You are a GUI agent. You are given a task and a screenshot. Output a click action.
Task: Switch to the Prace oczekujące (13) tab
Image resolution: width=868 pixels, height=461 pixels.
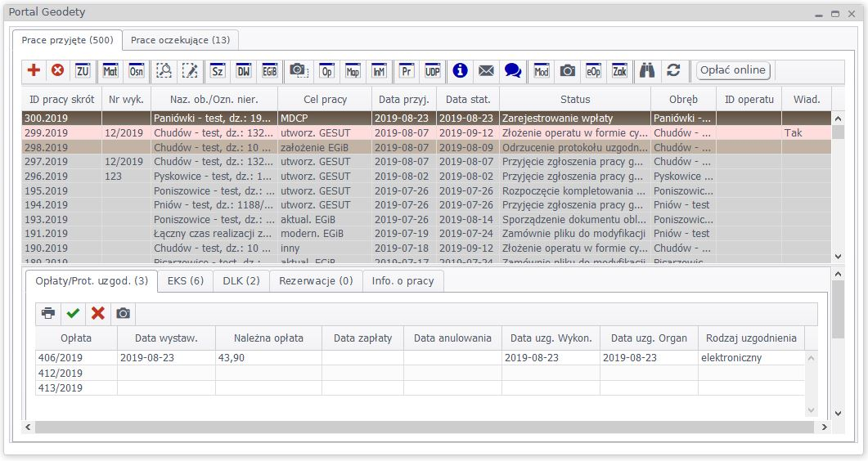[x=180, y=40]
